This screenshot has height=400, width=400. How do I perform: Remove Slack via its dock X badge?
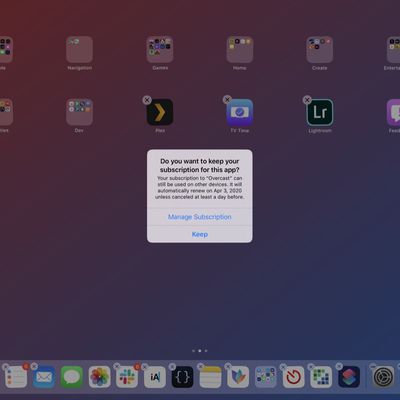click(x=117, y=367)
